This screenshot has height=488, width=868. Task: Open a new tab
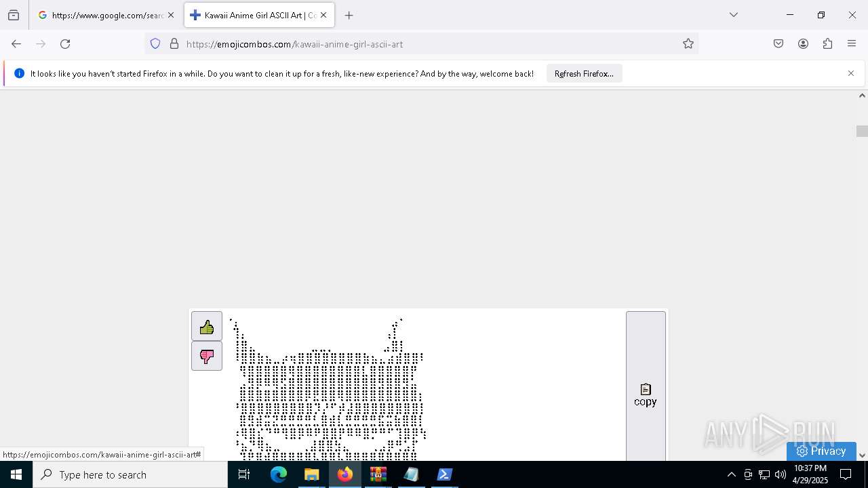pyautogui.click(x=349, y=15)
